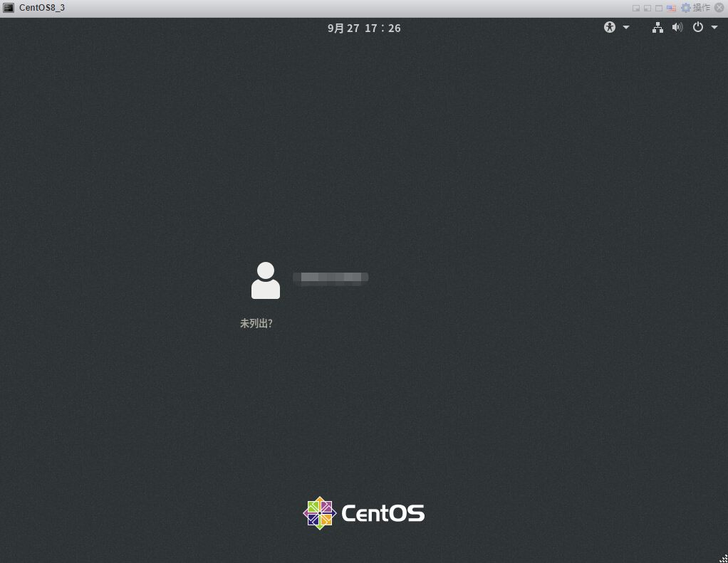
Task: Click the "未列出?" not listed link
Action: (x=256, y=323)
